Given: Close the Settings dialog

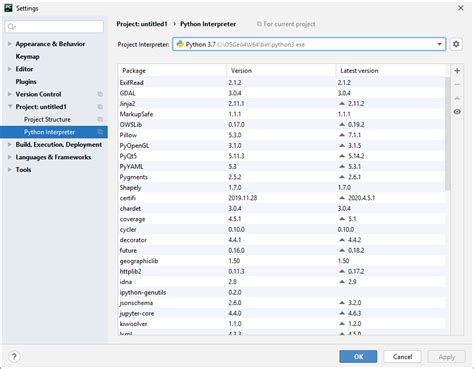Looking at the screenshot, I should click(461, 8).
